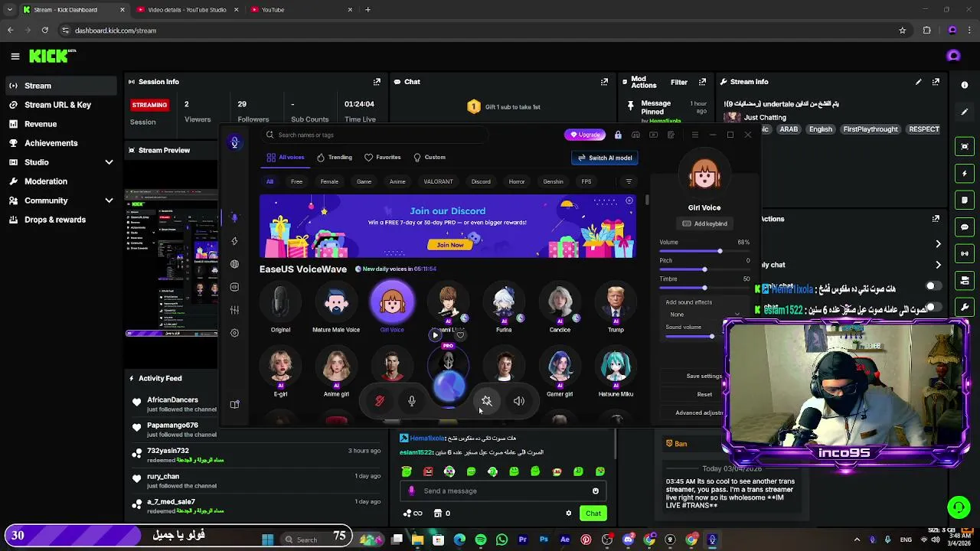980x551 pixels.
Task: Toggle the microphone in VoiceWave bottom bar
Action: click(411, 401)
